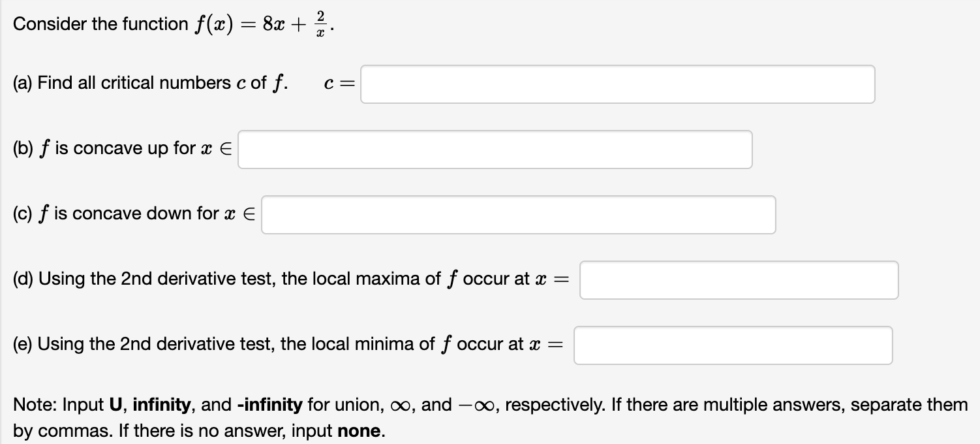Select the concave down answer field
Image resolution: width=980 pixels, height=444 pixels.
518,214
